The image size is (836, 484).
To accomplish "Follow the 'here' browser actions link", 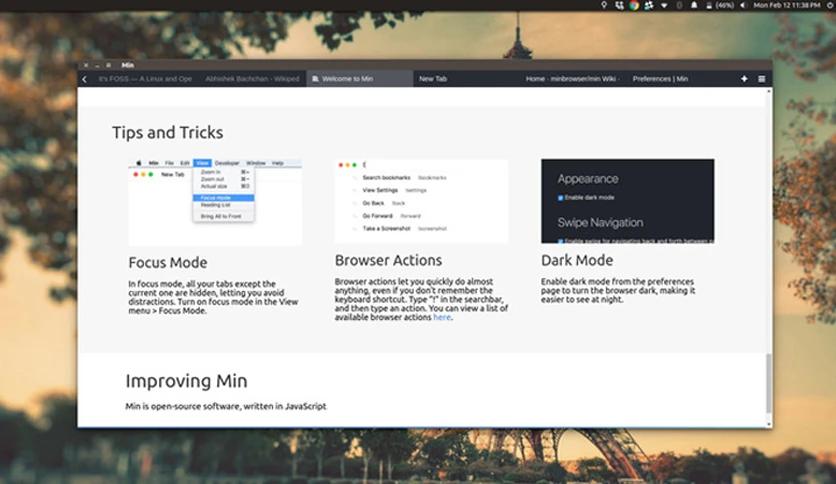I will click(442, 317).
